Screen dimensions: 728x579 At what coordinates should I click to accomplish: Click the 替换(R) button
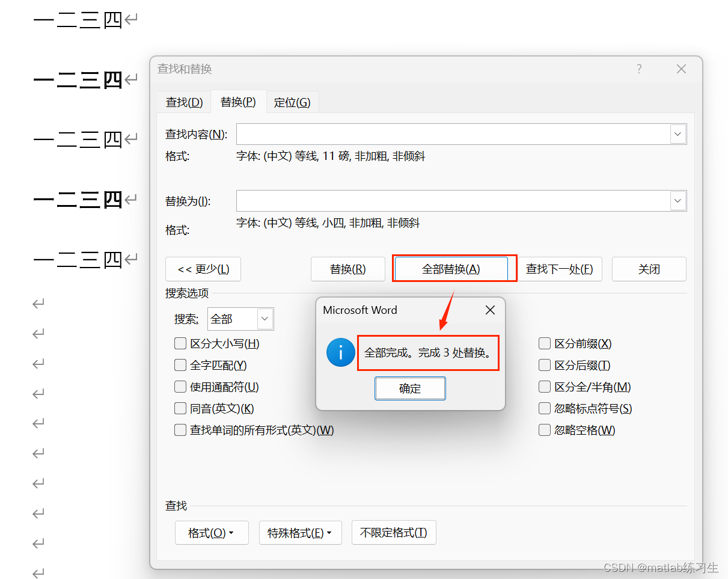point(347,269)
